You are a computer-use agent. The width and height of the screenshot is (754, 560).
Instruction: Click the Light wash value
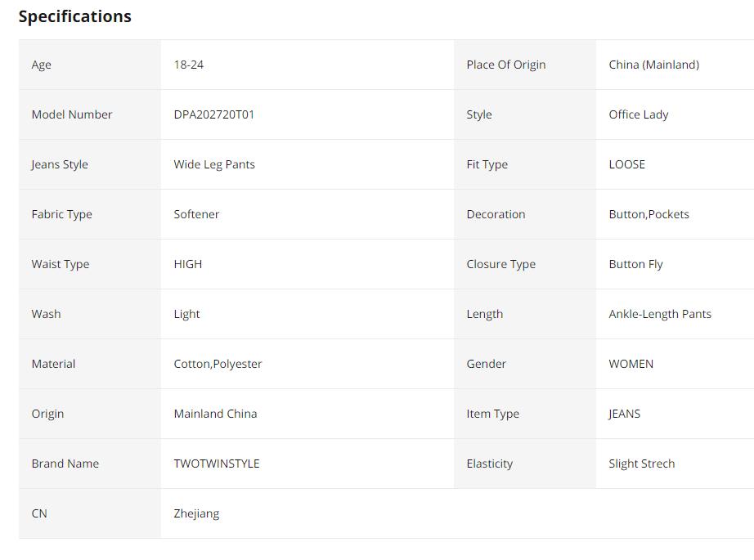186,314
